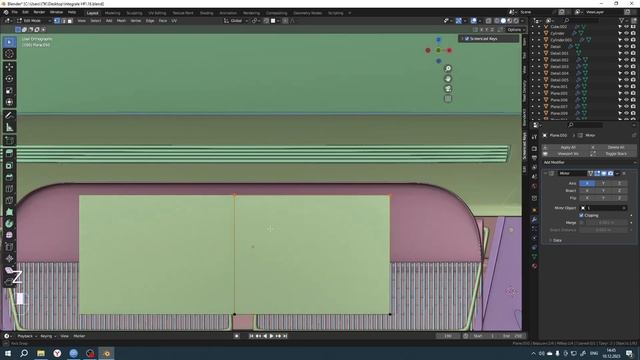Open the File menu
The height and width of the screenshot is (360, 640).
click(x=15, y=13)
